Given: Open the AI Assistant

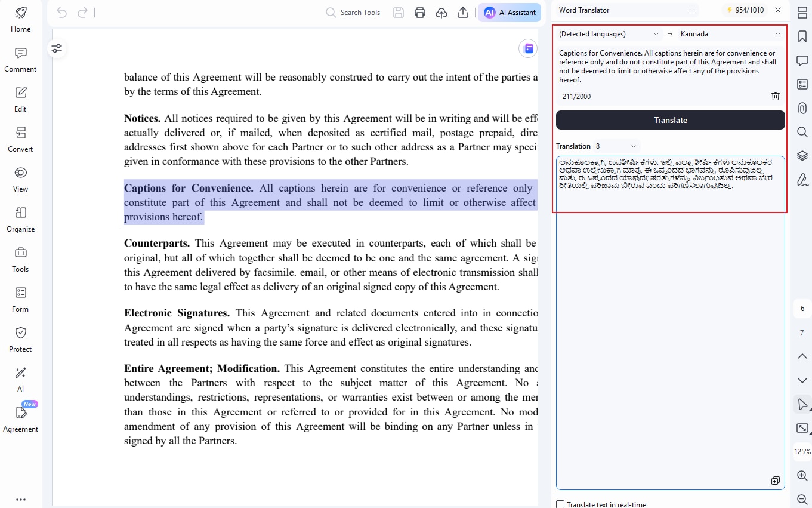Looking at the screenshot, I should pyautogui.click(x=510, y=13).
